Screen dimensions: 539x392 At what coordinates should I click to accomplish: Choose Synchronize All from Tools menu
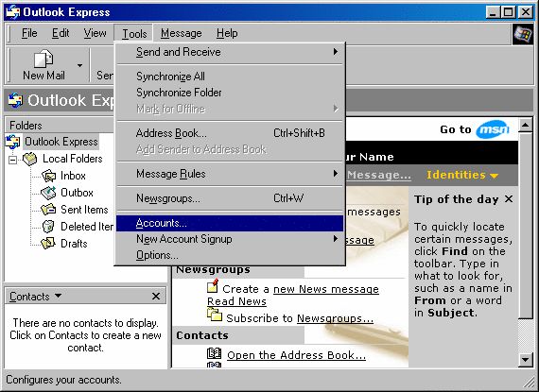230,77
